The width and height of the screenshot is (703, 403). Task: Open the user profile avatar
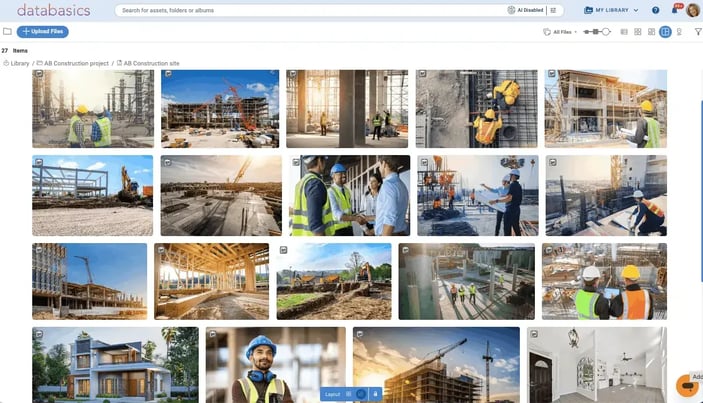click(693, 10)
